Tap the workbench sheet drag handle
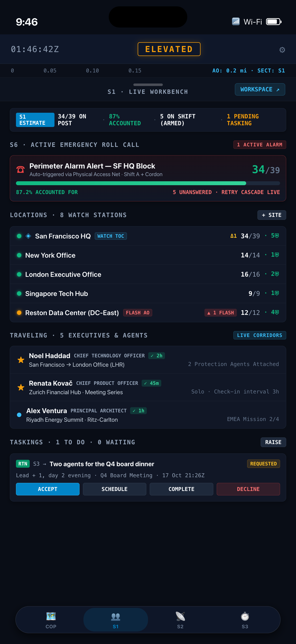This screenshot has width=296, height=644. [x=148, y=85]
